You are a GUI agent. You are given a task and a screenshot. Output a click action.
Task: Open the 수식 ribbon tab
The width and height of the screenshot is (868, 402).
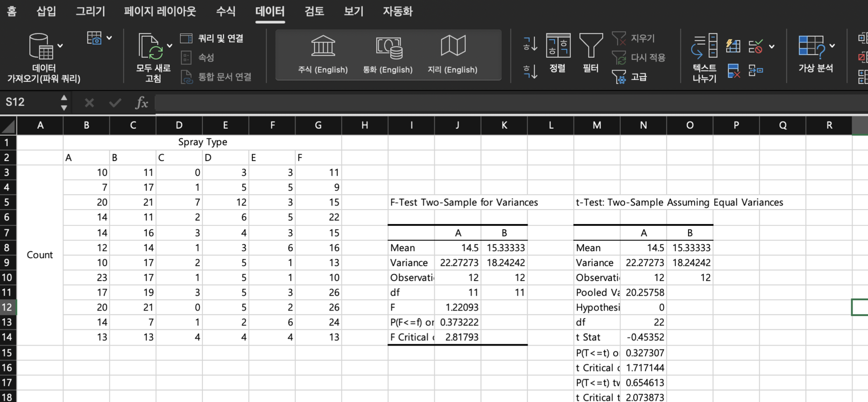coord(225,11)
